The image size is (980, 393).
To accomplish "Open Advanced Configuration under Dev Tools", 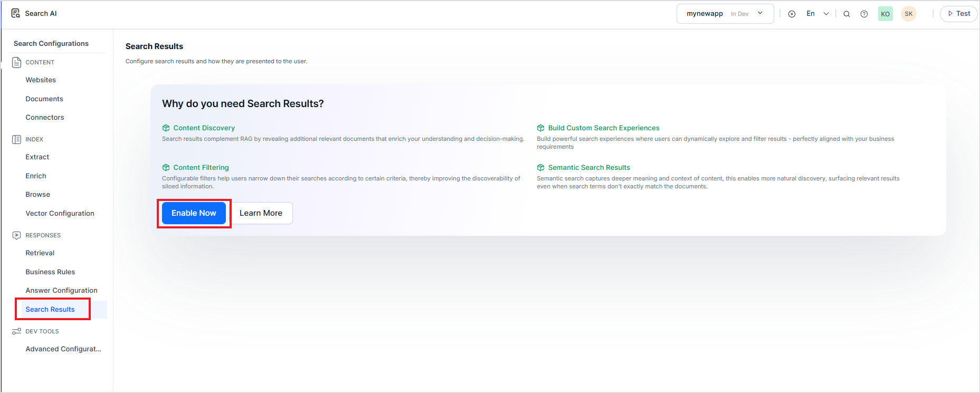I will 63,349.
